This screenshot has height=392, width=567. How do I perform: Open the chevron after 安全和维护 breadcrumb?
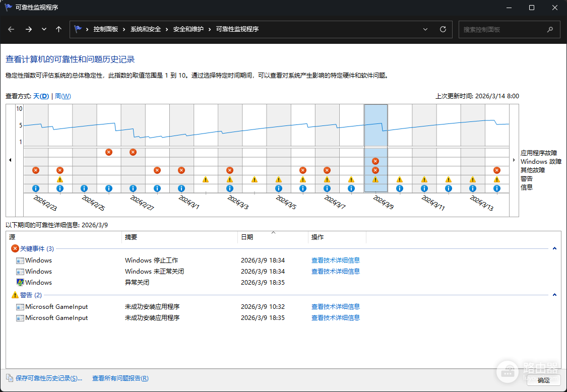coord(210,29)
